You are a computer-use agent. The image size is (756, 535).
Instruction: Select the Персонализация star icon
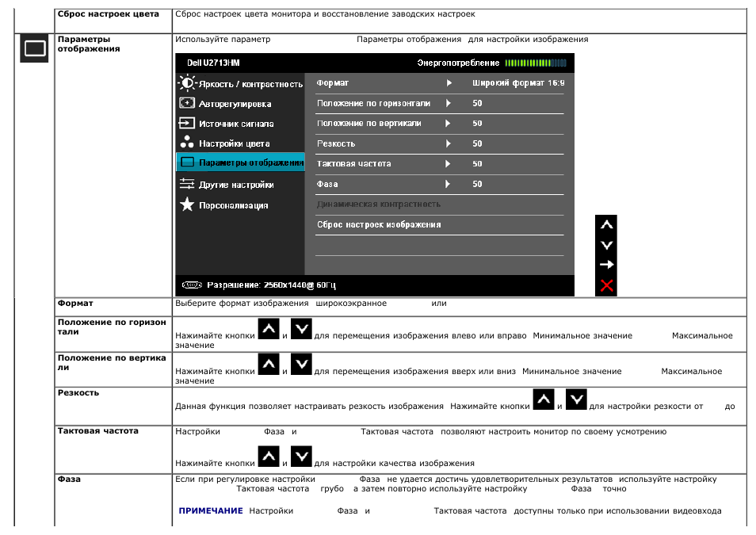pos(186,204)
